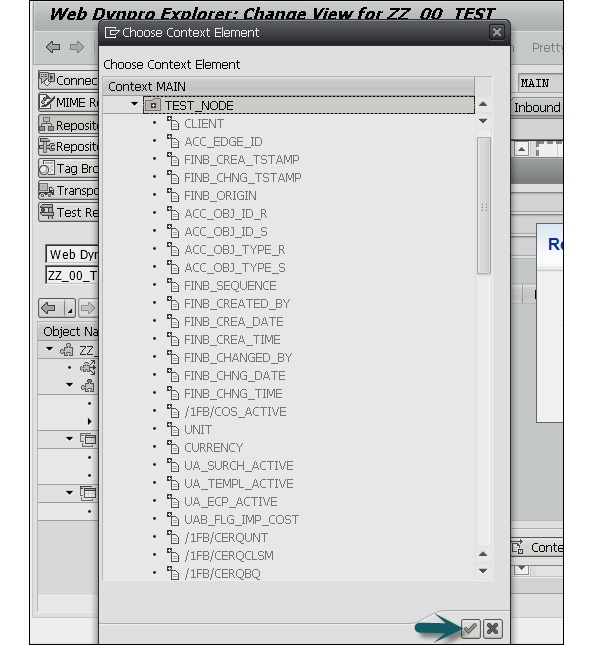600x645 pixels.
Task: Confirm selection with the green checkmark button
Action: pyautogui.click(x=470, y=628)
